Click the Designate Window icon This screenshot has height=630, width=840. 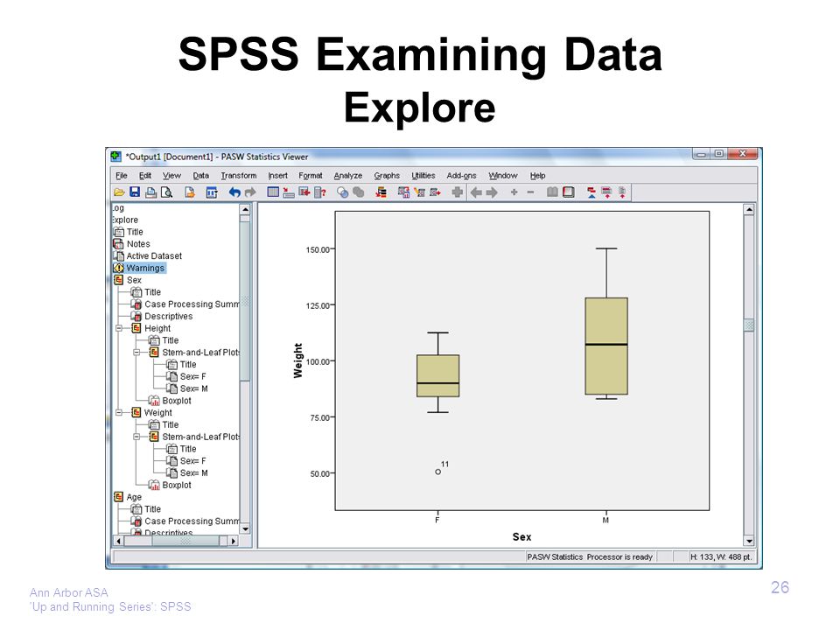coord(457,192)
